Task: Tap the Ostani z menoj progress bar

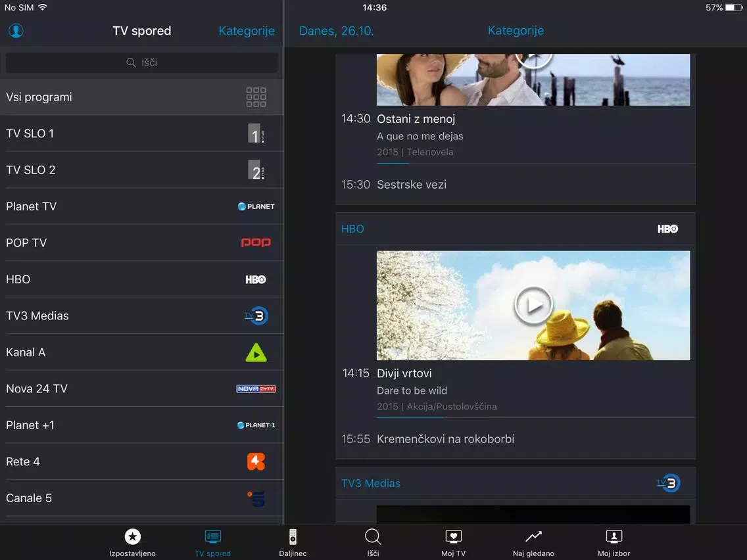Action: click(536, 163)
